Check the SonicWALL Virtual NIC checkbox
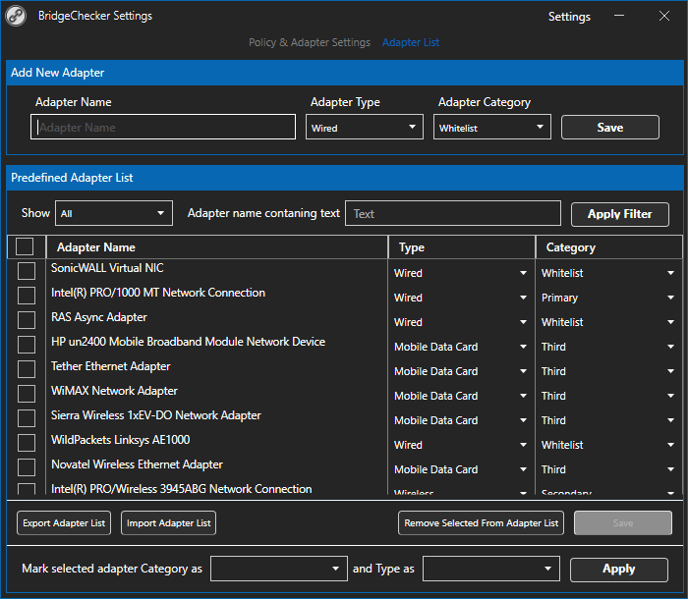The height and width of the screenshot is (599, 688). pos(26,271)
